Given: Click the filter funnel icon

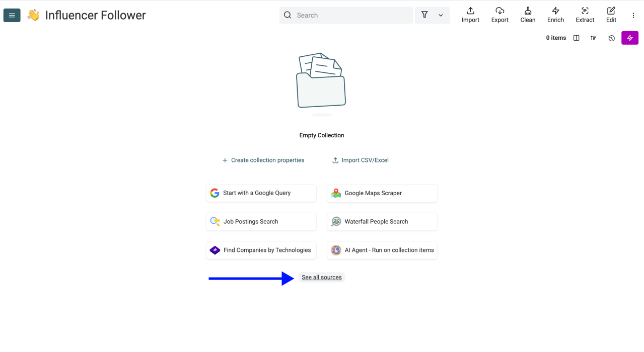Looking at the screenshot, I should pyautogui.click(x=424, y=15).
